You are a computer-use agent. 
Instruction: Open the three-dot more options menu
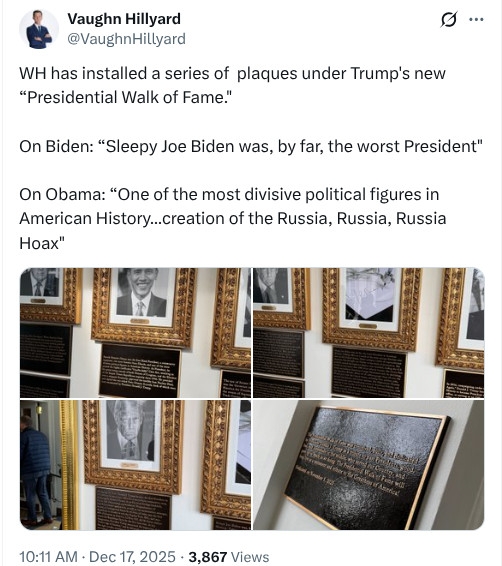pos(476,19)
